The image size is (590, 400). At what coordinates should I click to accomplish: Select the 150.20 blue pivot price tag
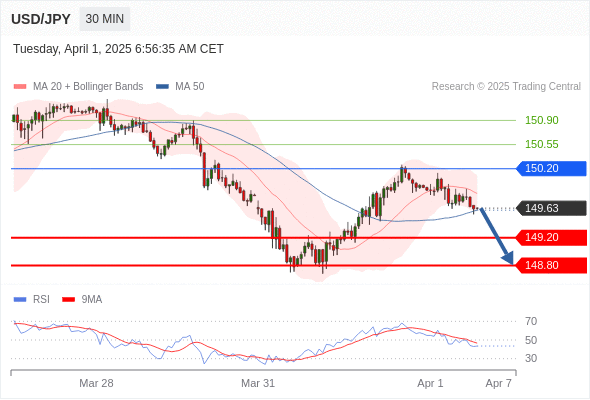coord(551,168)
